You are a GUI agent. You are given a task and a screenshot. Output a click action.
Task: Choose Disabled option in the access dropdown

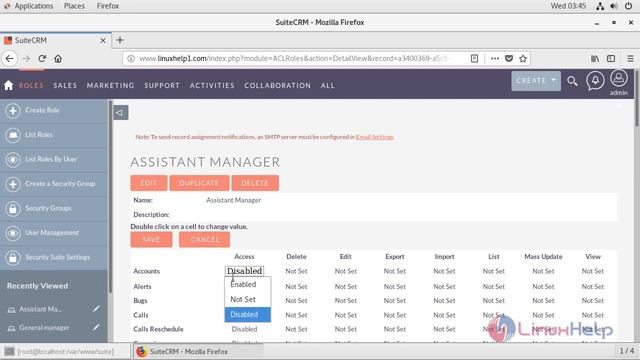pos(247,315)
